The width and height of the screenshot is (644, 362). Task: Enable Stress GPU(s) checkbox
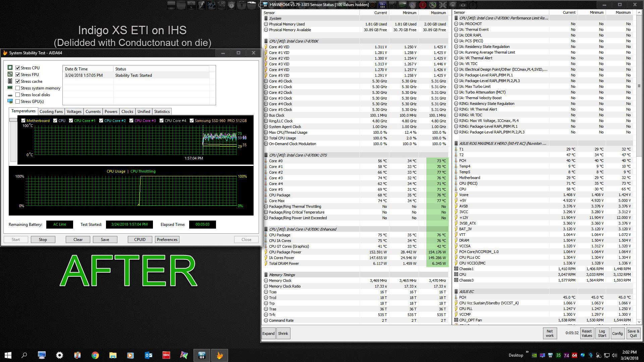click(x=18, y=101)
